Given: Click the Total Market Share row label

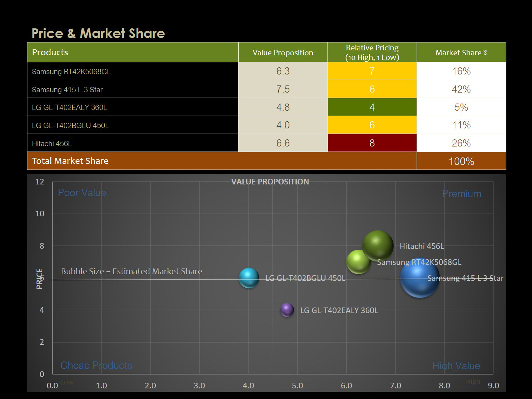Looking at the screenshot, I should pyautogui.click(x=70, y=161).
